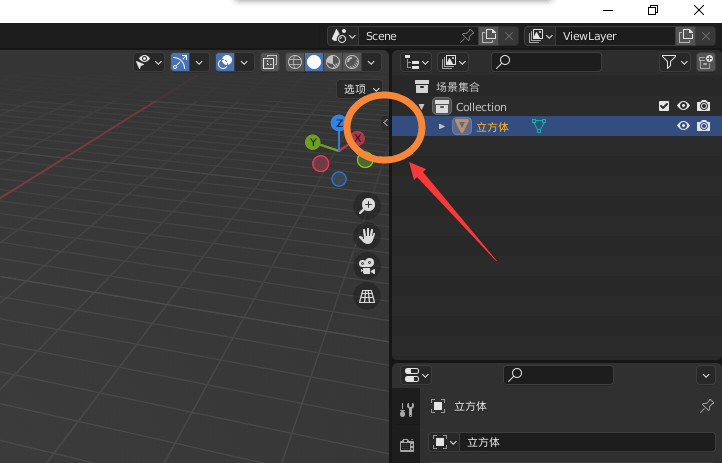Viewport: 722px width, 463px height.
Task: Open the 选项 options dropdown
Action: coord(361,89)
